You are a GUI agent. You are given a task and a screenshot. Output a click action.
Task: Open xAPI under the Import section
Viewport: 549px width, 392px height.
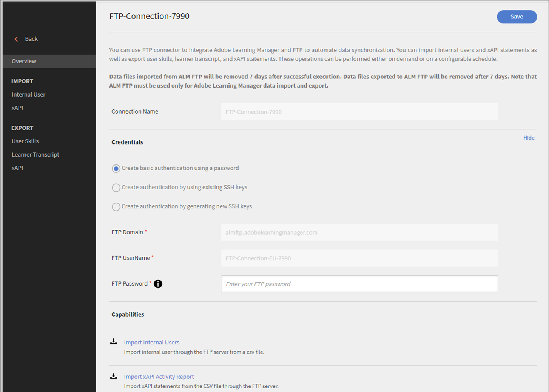coord(17,108)
